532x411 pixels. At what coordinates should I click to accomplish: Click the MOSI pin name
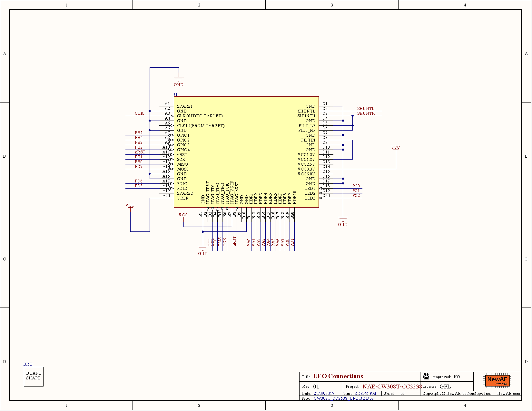pos(182,169)
